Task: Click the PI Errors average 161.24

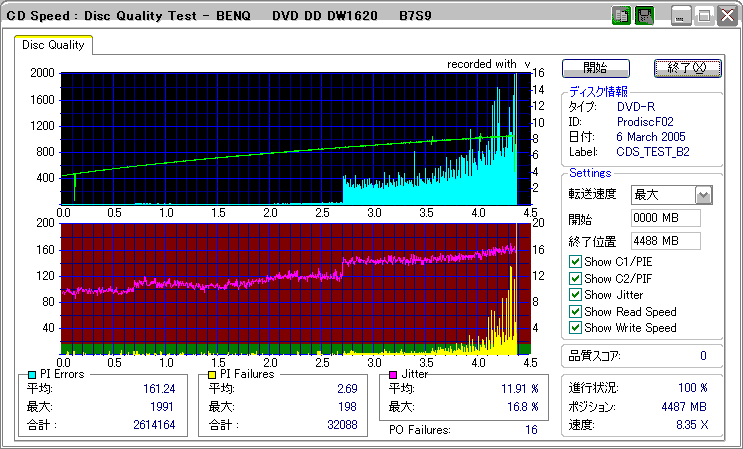Action: point(159,389)
